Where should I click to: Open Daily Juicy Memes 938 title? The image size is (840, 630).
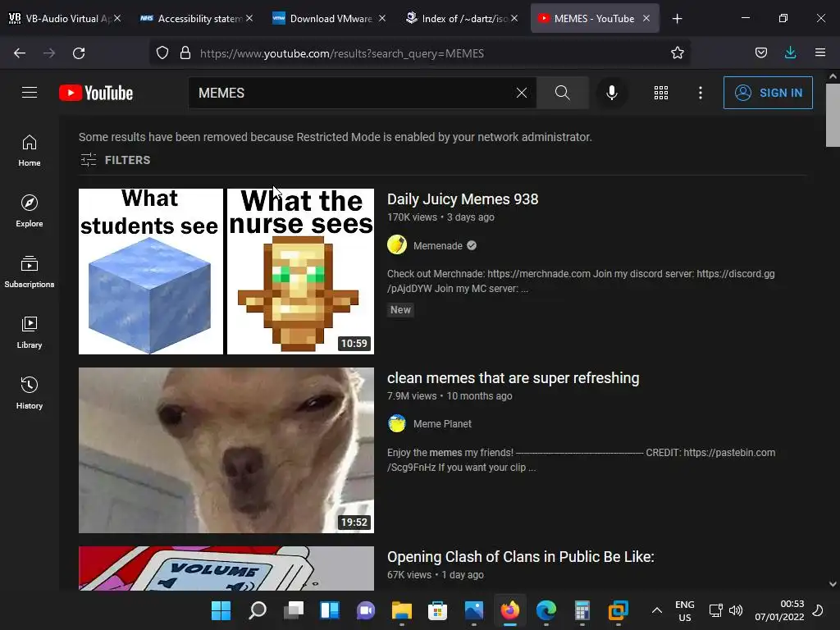pyautogui.click(x=463, y=199)
